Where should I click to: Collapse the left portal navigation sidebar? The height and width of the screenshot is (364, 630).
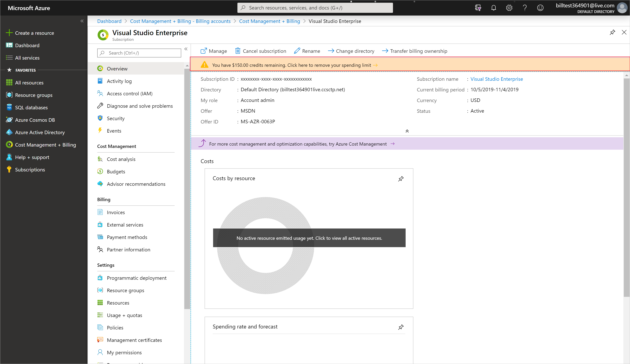pyautogui.click(x=82, y=21)
